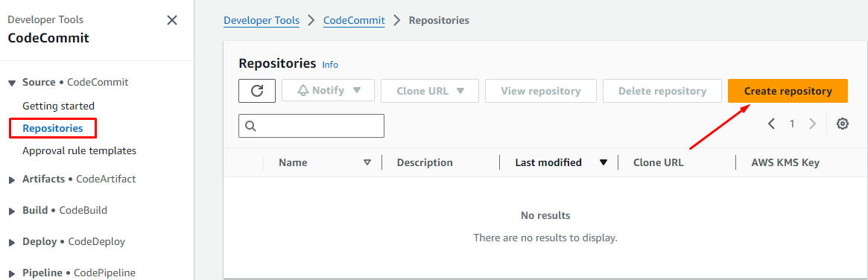Viewport: 868px width, 280px height.
Task: Click Info link beside Repositories
Action: click(330, 65)
